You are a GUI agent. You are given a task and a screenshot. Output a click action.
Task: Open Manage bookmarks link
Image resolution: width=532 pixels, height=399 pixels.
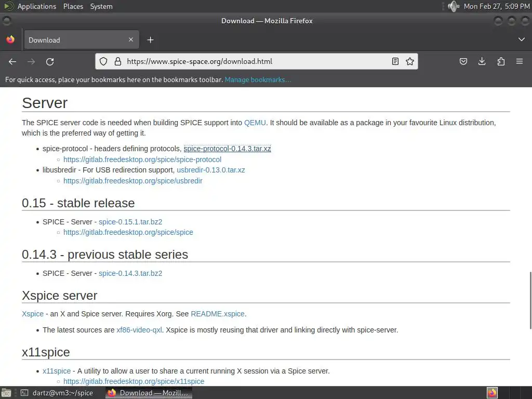(258, 79)
